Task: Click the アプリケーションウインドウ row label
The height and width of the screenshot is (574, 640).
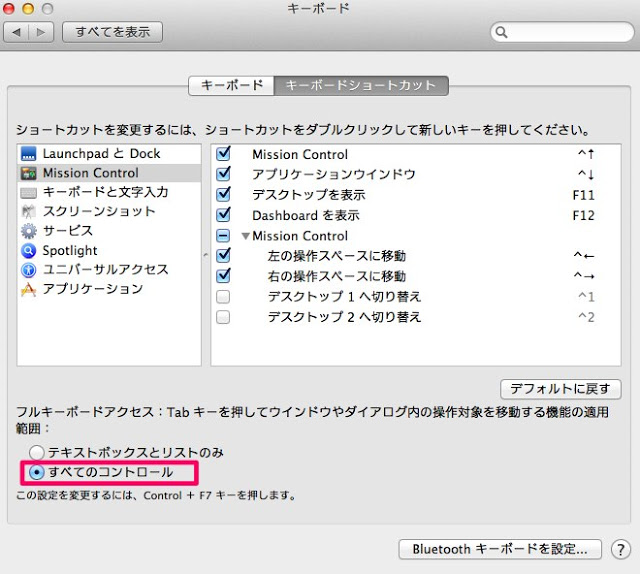Action: [x=334, y=174]
